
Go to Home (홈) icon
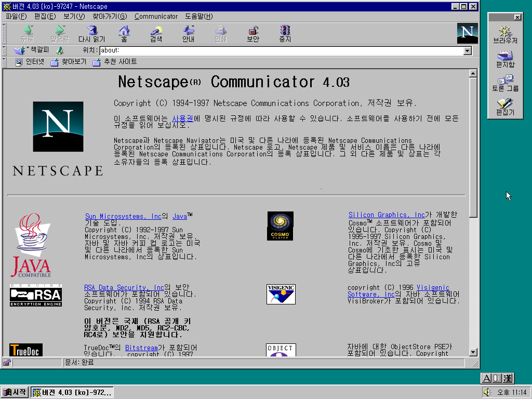pyautogui.click(x=124, y=34)
